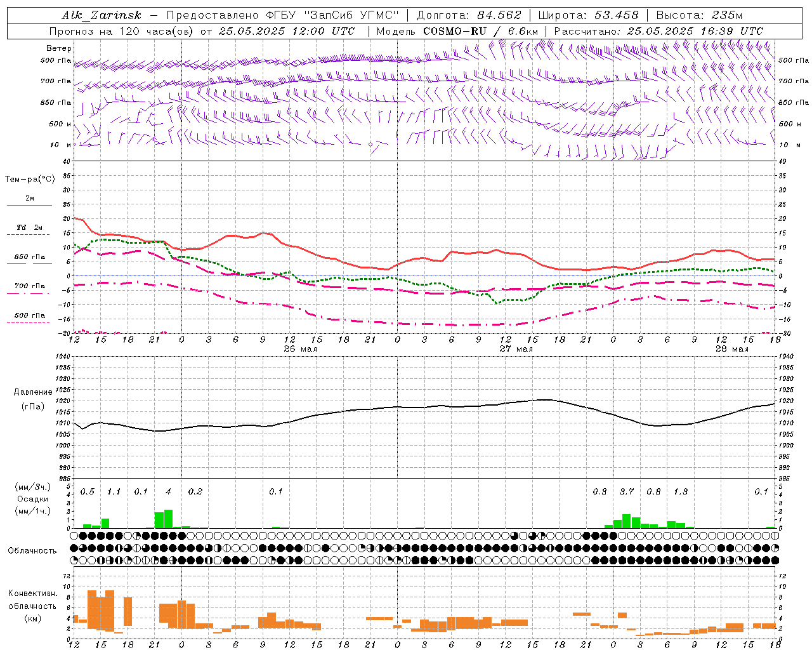Click the 4 precipitation total value
This screenshot has height=650, width=812.
pos(168,491)
